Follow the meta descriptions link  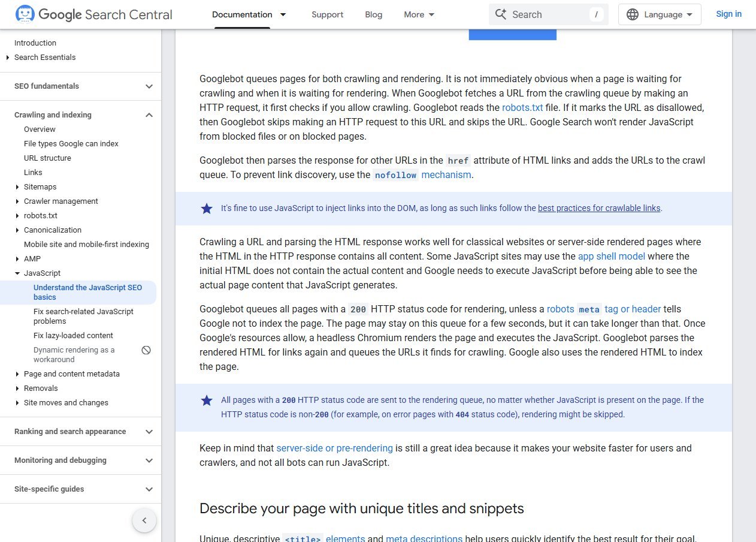pyautogui.click(x=424, y=538)
